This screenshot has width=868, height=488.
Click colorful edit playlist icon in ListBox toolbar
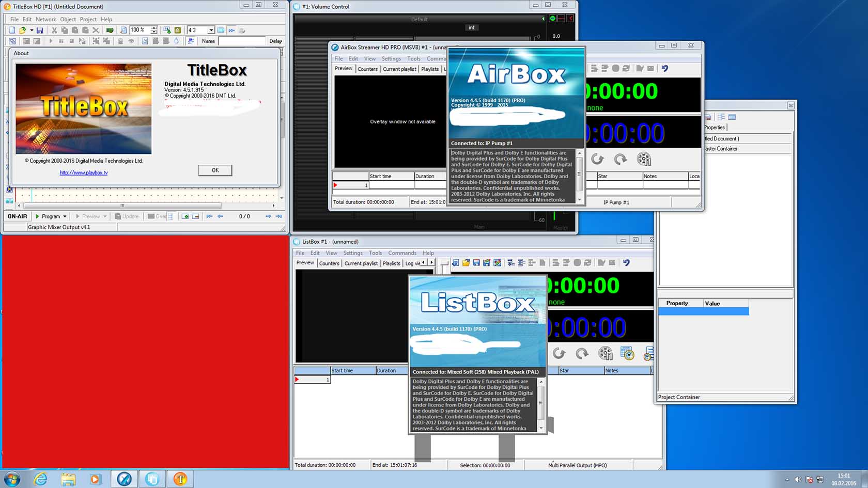[x=497, y=263]
